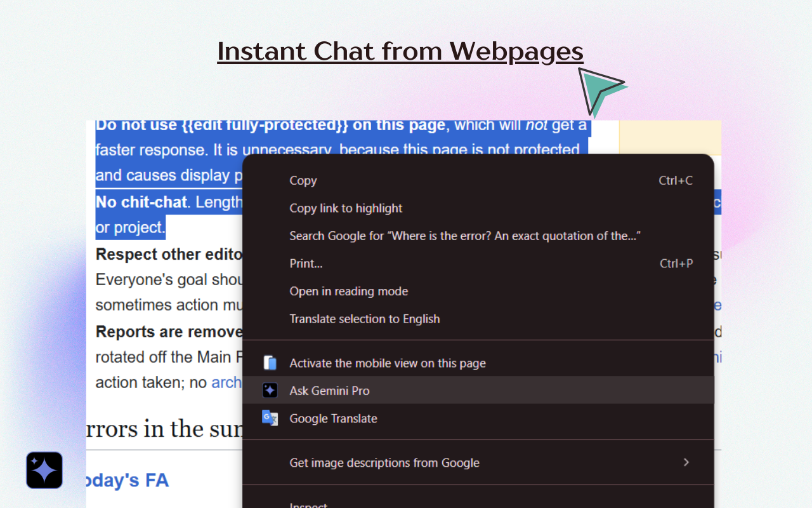Open in reading mode
Screen dimensions: 812x508
click(348, 291)
